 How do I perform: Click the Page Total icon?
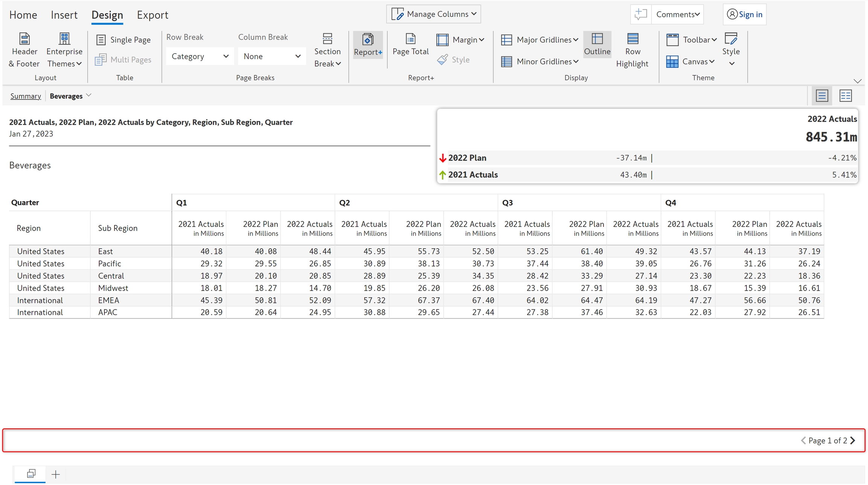[x=410, y=39]
